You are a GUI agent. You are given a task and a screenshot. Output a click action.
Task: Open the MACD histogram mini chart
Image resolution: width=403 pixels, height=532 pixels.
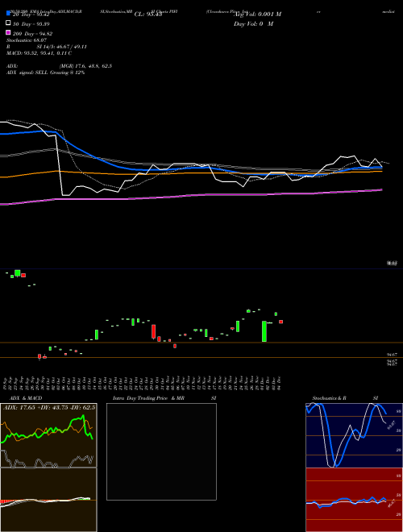48,500
